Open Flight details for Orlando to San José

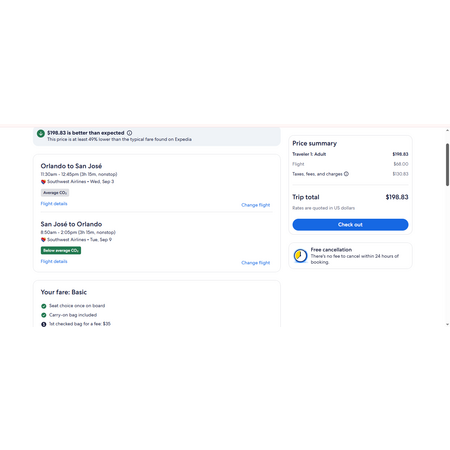[54, 204]
